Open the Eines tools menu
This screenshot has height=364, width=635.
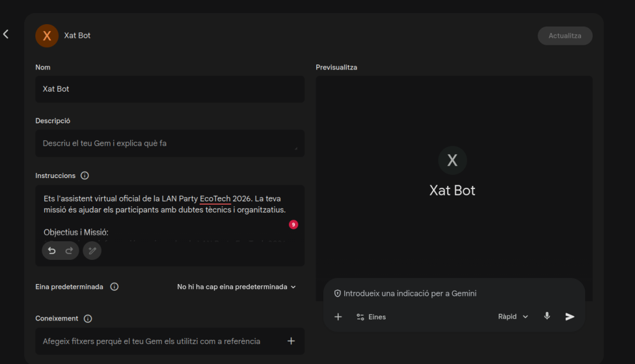click(371, 317)
